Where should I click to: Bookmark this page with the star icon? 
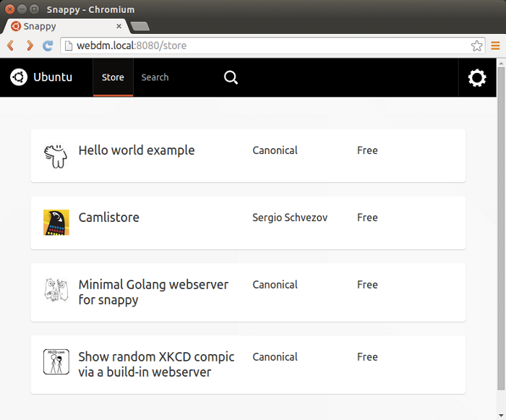[x=477, y=46]
